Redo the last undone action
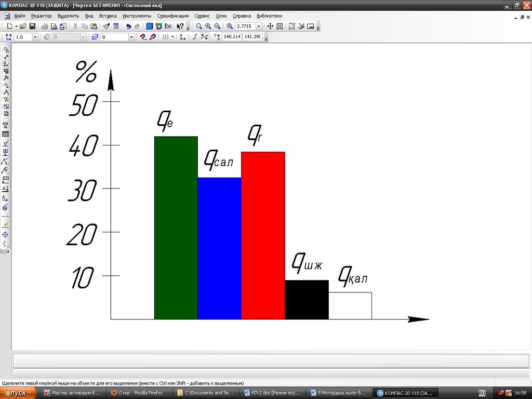This screenshot has height=399, width=532. tap(137, 26)
